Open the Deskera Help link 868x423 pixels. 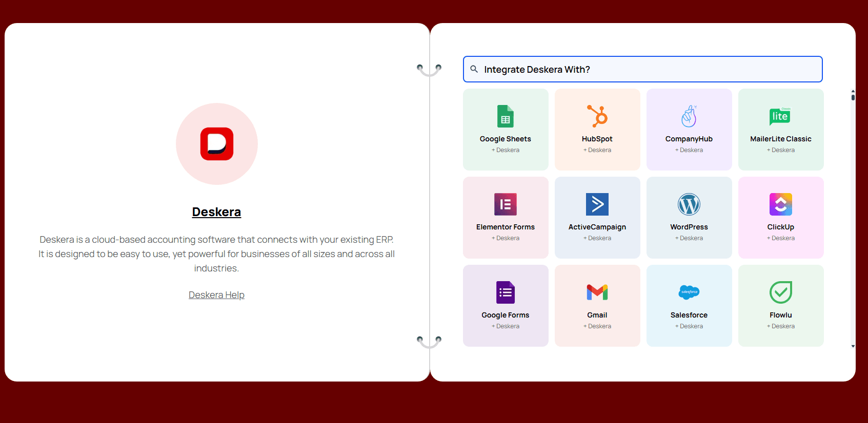216,295
